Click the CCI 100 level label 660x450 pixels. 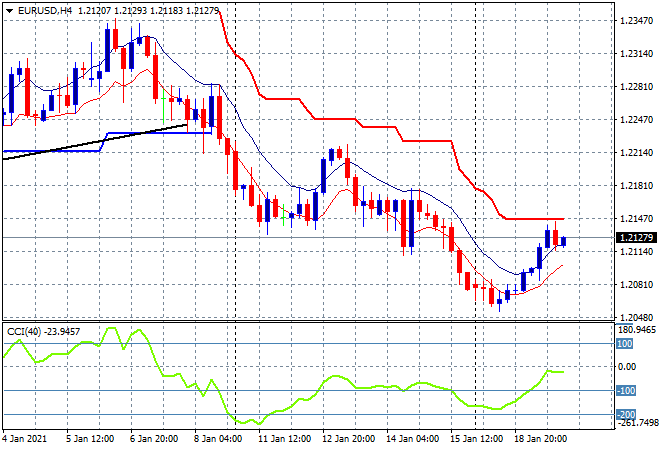click(x=626, y=344)
